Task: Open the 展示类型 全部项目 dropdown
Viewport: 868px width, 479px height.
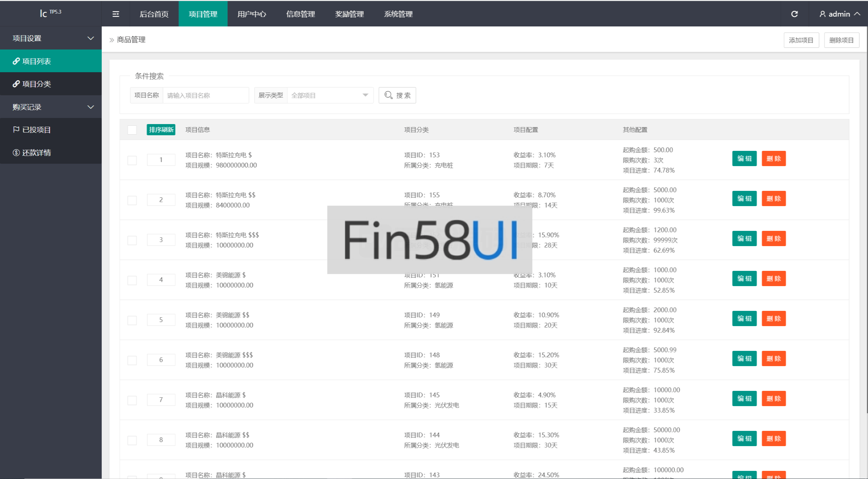Action: click(330, 95)
